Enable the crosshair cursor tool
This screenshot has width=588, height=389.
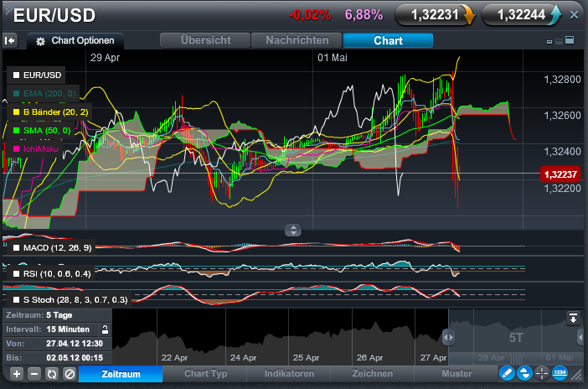[x=542, y=374]
